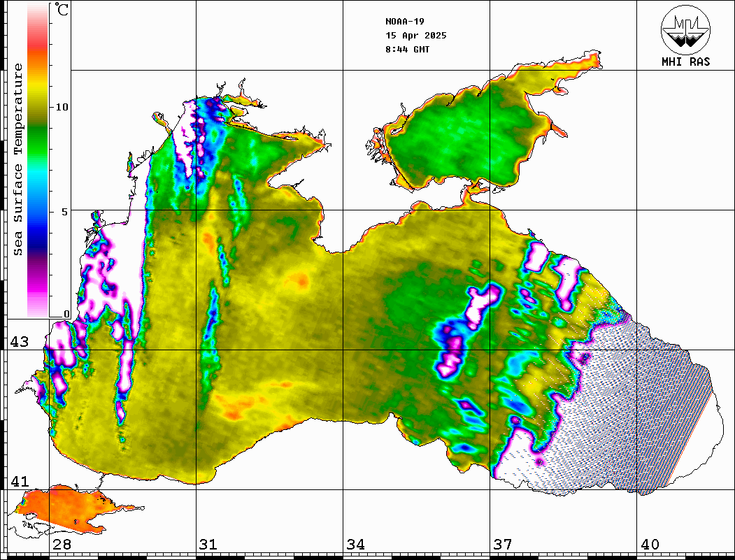Click latitude label '43'
Screen dimensions: 735x560
click(19, 342)
